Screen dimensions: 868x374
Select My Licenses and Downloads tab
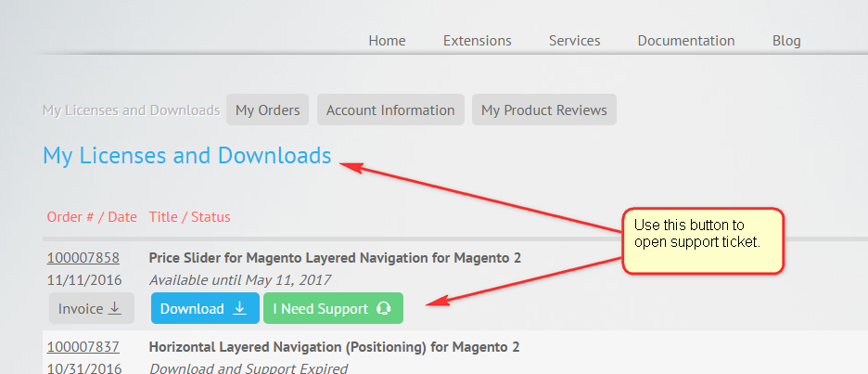point(131,110)
